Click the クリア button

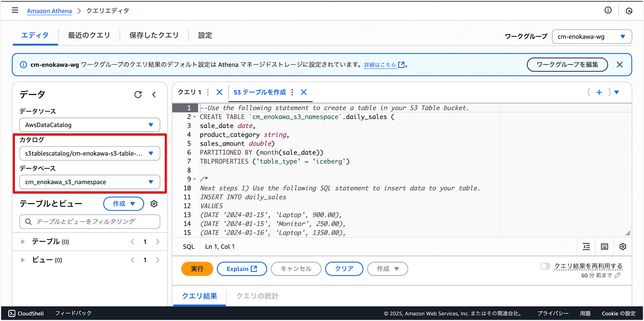[344, 269]
